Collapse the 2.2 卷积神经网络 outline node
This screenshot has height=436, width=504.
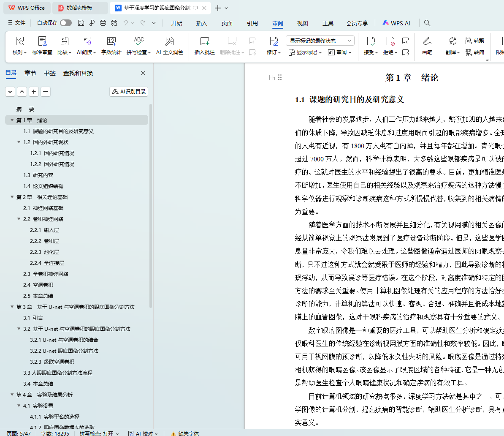click(19, 219)
